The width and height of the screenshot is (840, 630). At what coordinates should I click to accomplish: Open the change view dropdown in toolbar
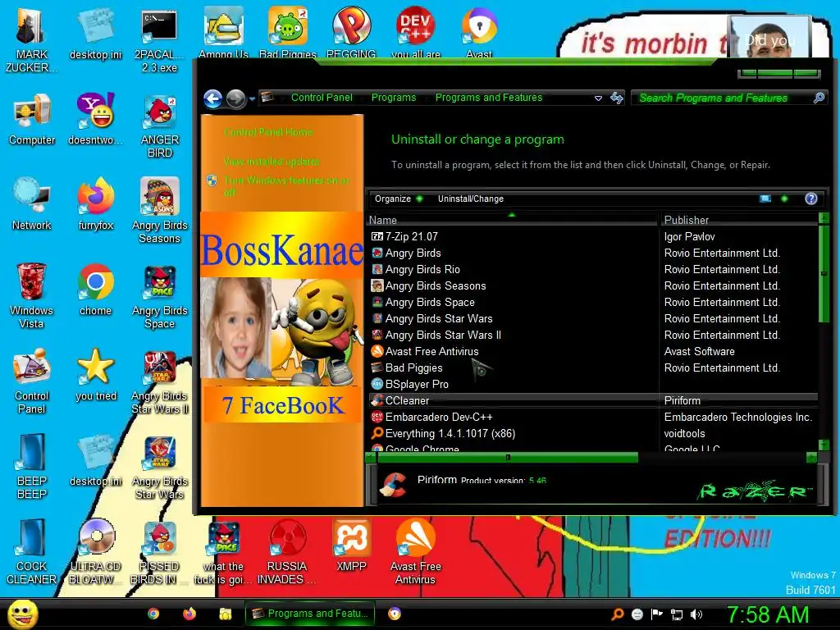click(784, 199)
